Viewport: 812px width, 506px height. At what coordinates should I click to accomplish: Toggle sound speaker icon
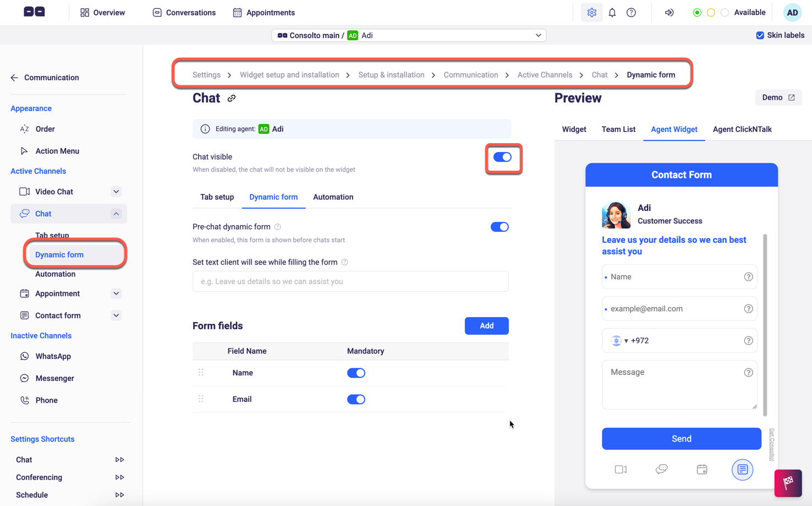click(669, 13)
